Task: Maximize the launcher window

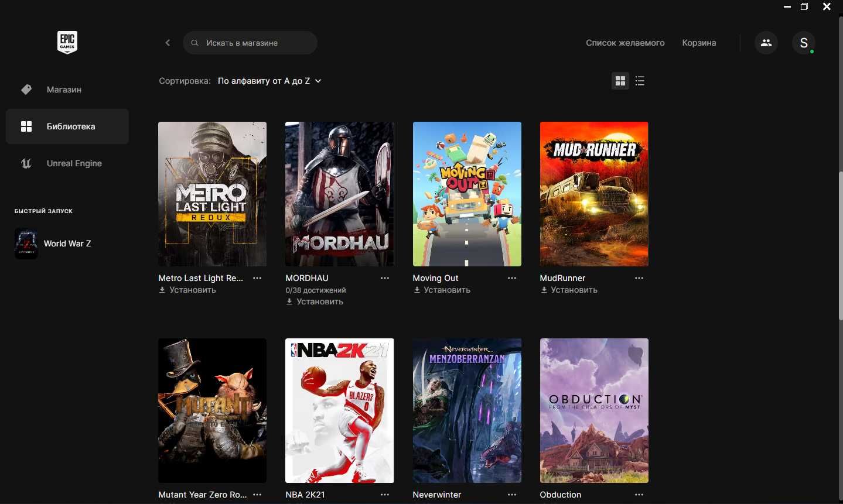Action: 804,6
